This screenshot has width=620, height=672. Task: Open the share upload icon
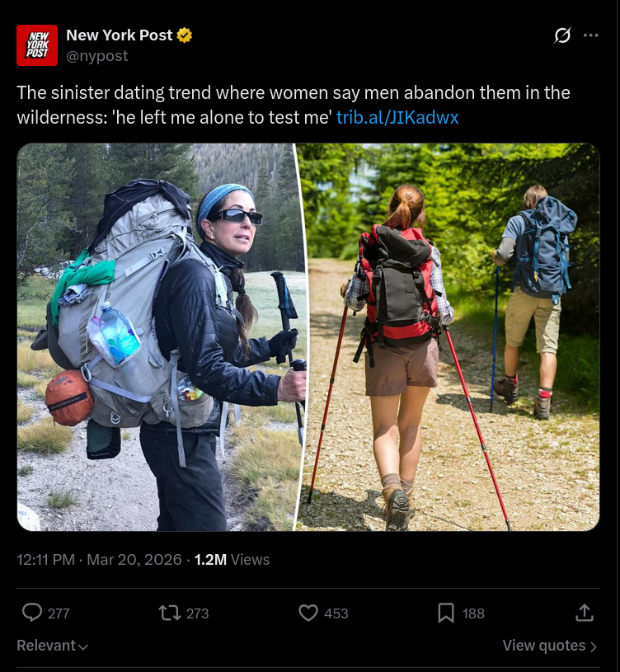pyautogui.click(x=585, y=613)
